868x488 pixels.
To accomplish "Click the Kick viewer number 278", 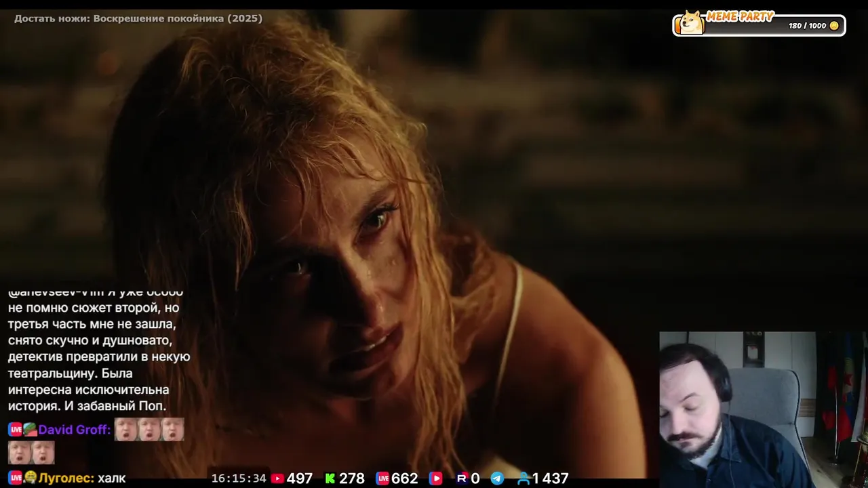I will 351,479.
